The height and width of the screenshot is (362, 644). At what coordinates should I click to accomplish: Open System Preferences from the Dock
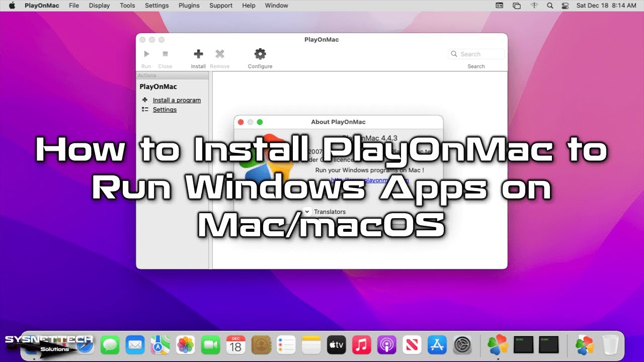point(462,345)
